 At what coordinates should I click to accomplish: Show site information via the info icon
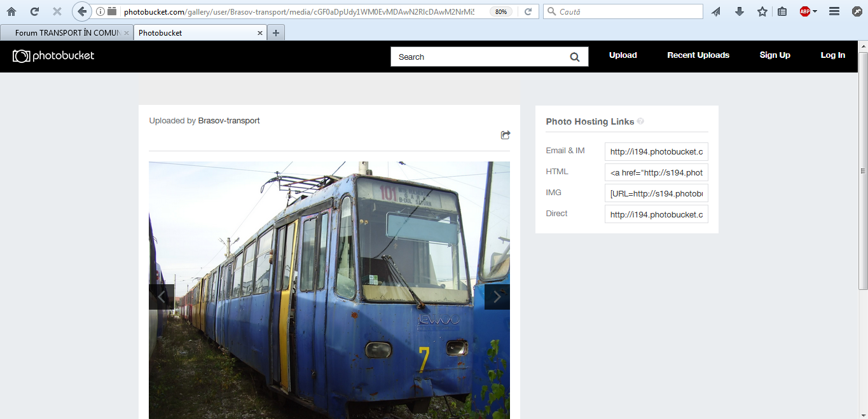tap(100, 11)
